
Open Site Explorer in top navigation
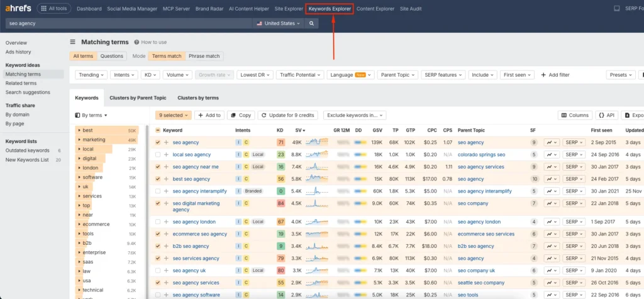coord(289,9)
